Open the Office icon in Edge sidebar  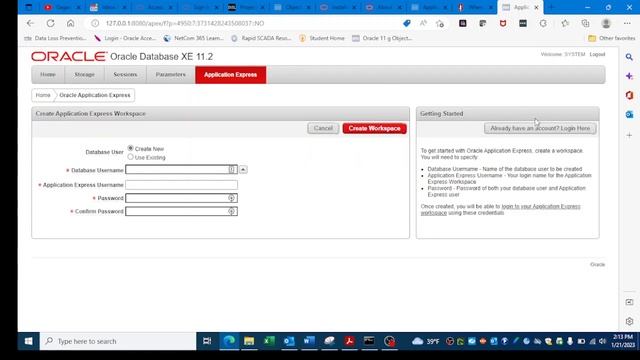pyautogui.click(x=629, y=95)
